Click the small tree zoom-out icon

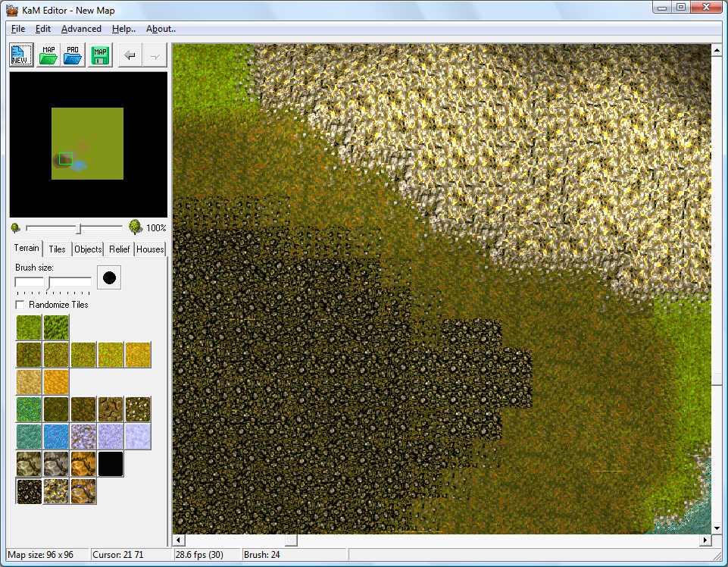coord(15,227)
